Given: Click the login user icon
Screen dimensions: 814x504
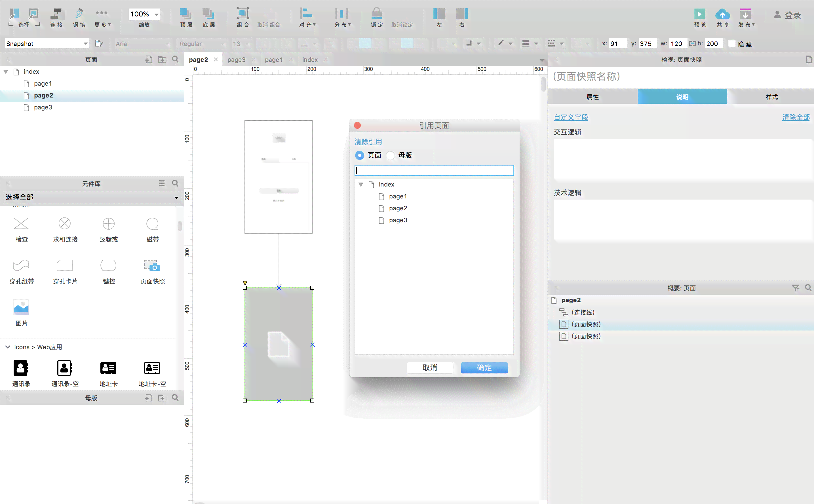Looking at the screenshot, I should click(x=777, y=15).
